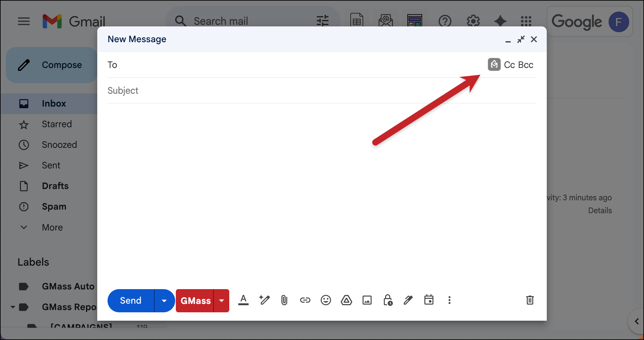Image resolution: width=644 pixels, height=340 pixels.
Task: Click the insert photo icon
Action: [x=367, y=300]
